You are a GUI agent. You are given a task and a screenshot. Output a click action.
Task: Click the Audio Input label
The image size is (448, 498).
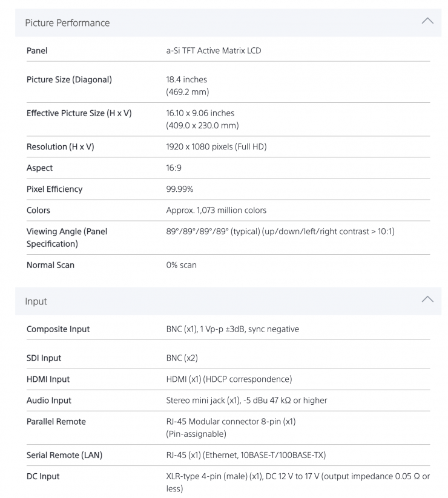pos(49,401)
